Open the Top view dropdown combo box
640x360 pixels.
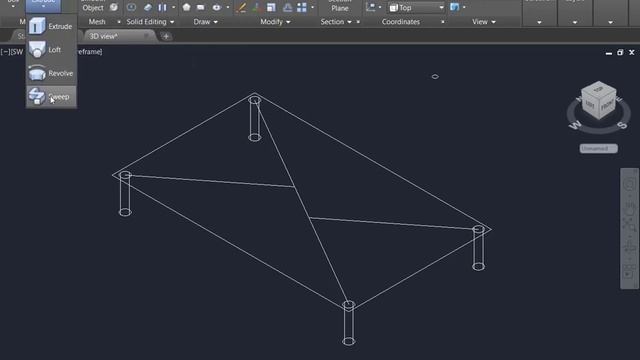pyautogui.click(x=416, y=7)
